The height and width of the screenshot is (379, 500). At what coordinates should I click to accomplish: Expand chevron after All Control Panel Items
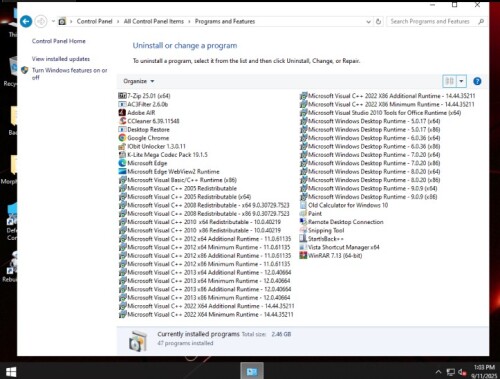coord(189,22)
